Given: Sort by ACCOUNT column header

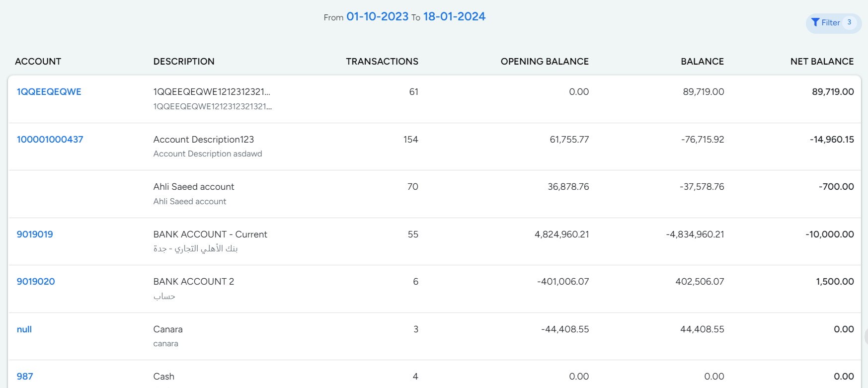Looking at the screenshot, I should (38, 62).
